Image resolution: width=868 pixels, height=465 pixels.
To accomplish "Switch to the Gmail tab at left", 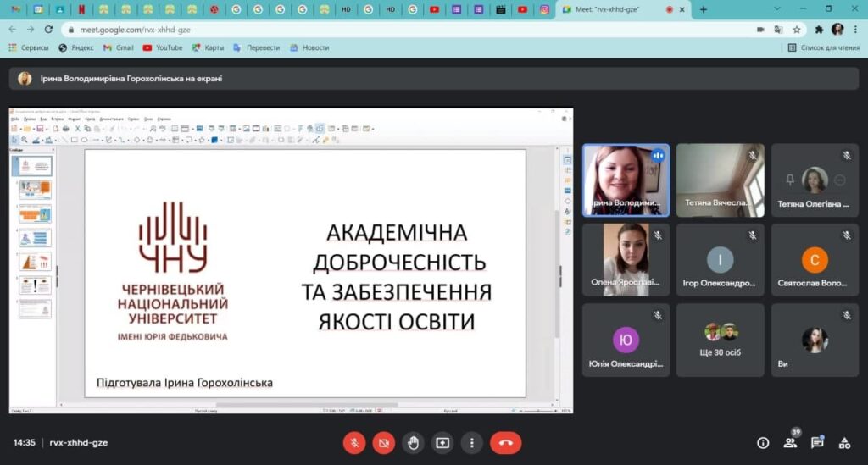I will click(15, 9).
